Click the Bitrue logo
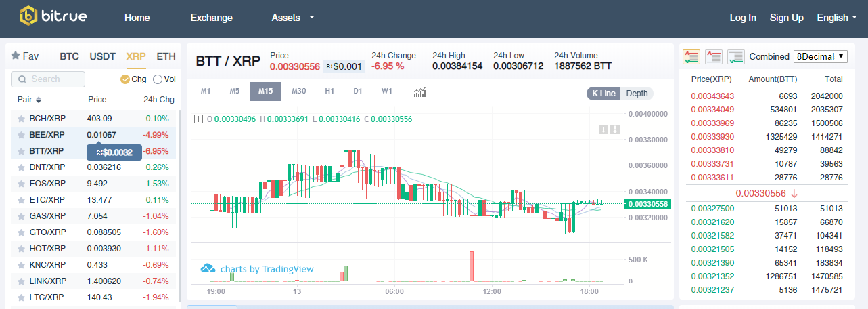This screenshot has height=309, width=868. (x=53, y=17)
